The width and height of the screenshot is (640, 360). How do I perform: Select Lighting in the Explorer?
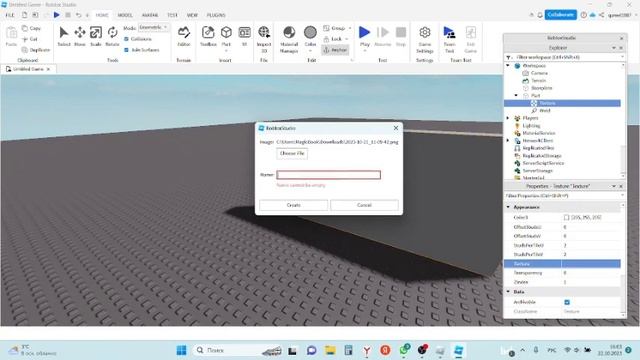pyautogui.click(x=531, y=126)
